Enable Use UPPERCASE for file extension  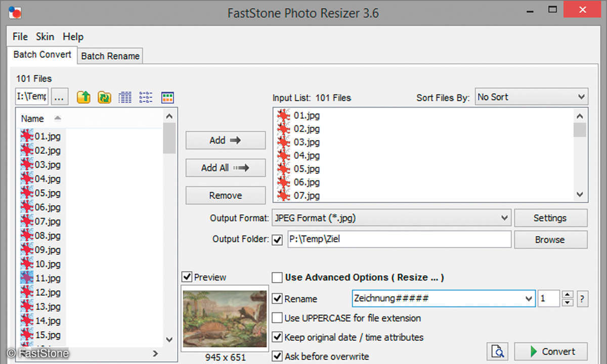tap(277, 318)
